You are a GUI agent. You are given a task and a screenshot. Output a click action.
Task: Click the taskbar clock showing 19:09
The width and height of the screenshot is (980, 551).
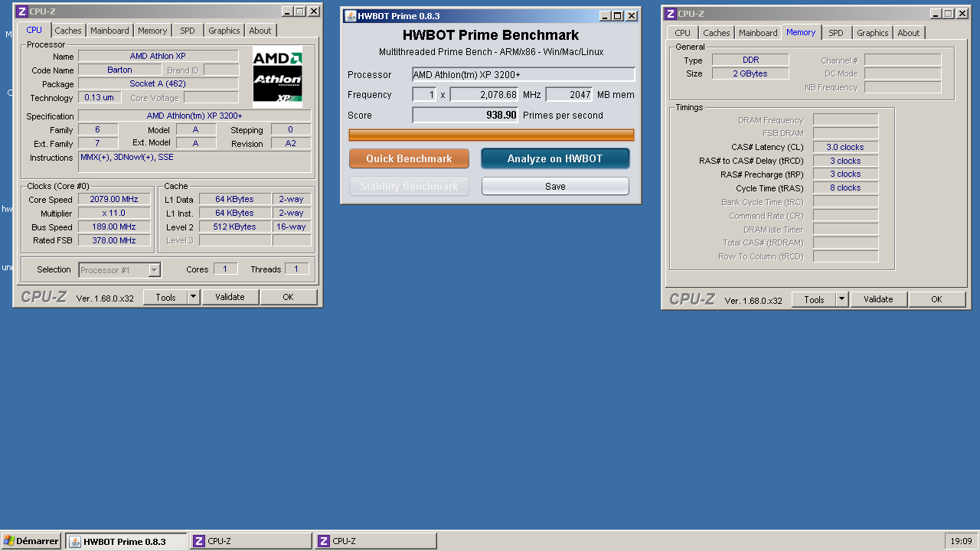(961, 541)
